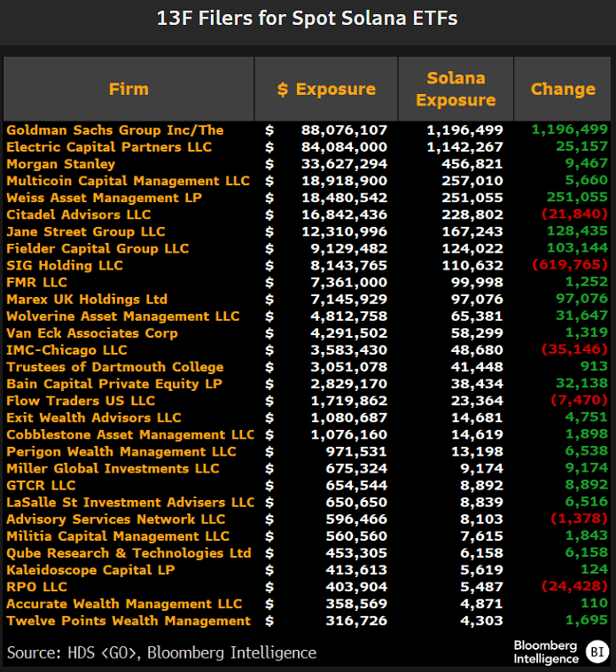Image resolution: width=616 pixels, height=672 pixels.
Task: Select the 560,560 exposure value
Action: 356,536
